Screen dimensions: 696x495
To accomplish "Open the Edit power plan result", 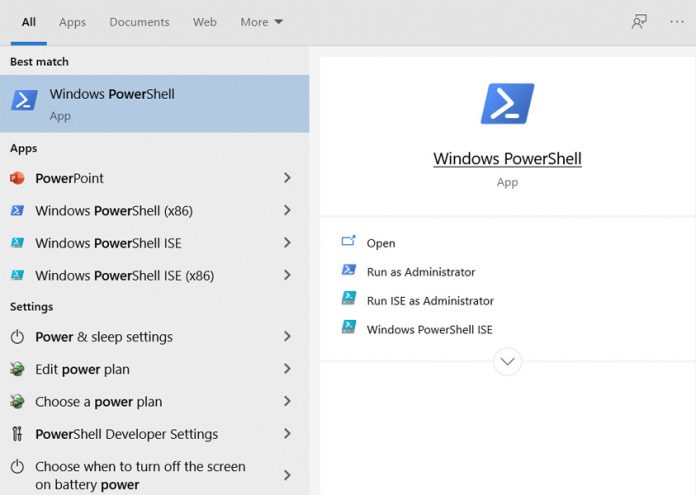I will coord(154,369).
